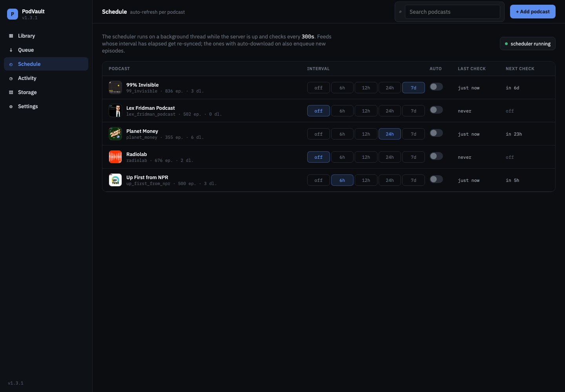The height and width of the screenshot is (392, 565).
Task: Click the Library sidebar icon
Action: click(x=11, y=36)
